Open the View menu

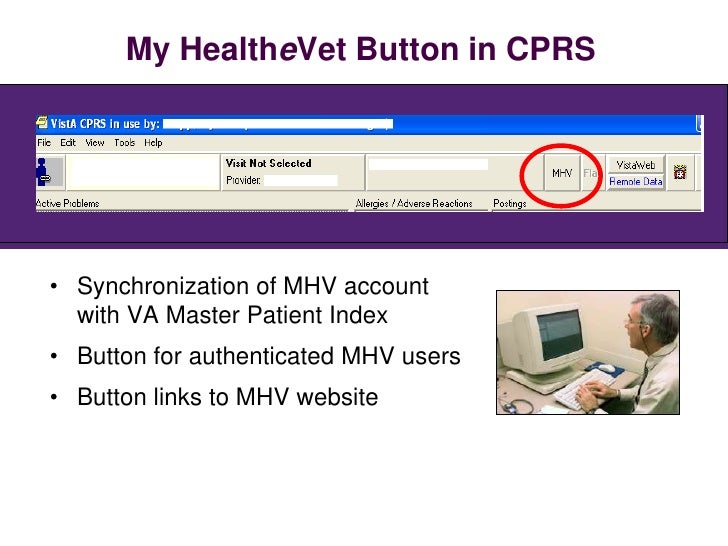(95, 143)
